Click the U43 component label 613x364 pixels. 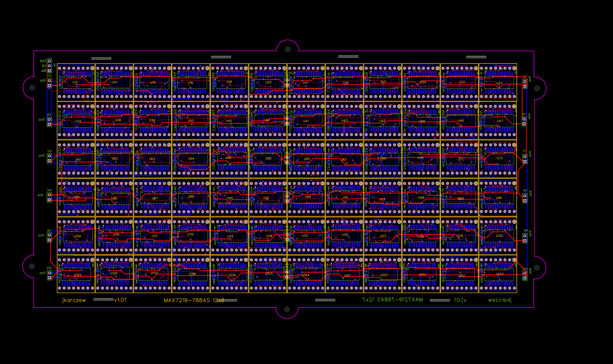[344, 120]
